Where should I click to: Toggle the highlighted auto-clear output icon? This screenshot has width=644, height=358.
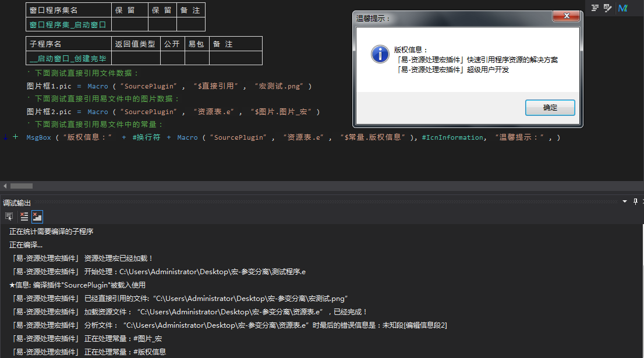(x=37, y=217)
